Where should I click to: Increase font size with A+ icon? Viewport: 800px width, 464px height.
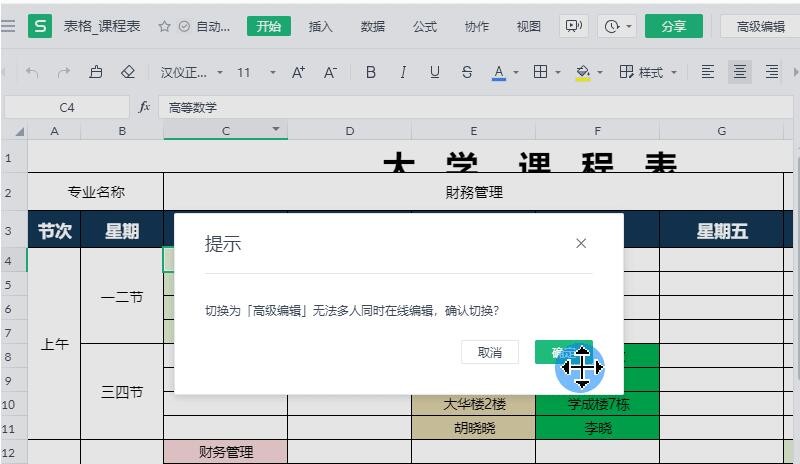click(x=298, y=72)
